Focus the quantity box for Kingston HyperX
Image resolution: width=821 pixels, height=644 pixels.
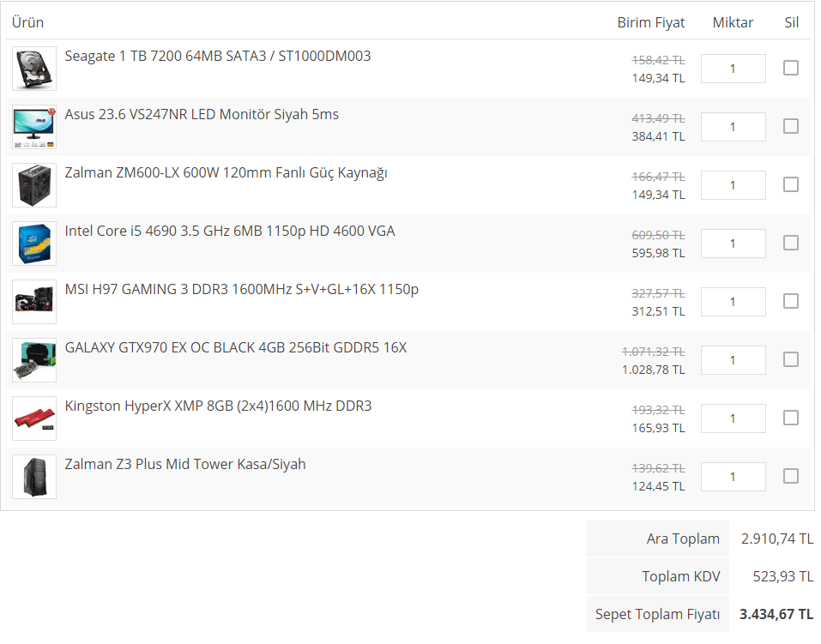click(x=733, y=418)
